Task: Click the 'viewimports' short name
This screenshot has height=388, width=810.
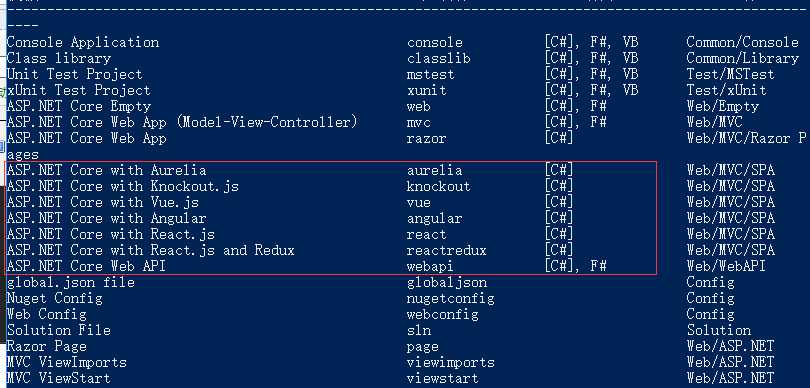Action: click(x=450, y=363)
